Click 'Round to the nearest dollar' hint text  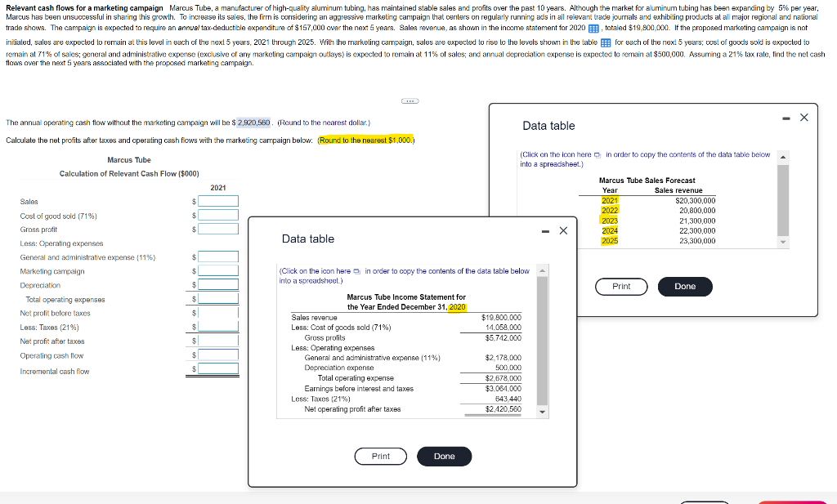click(x=324, y=123)
